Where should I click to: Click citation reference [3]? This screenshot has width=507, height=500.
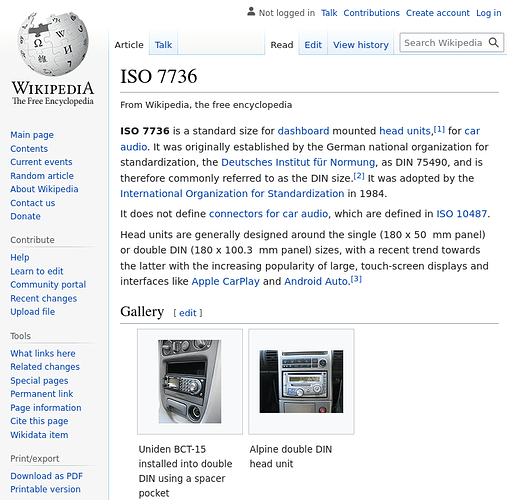tap(356, 279)
